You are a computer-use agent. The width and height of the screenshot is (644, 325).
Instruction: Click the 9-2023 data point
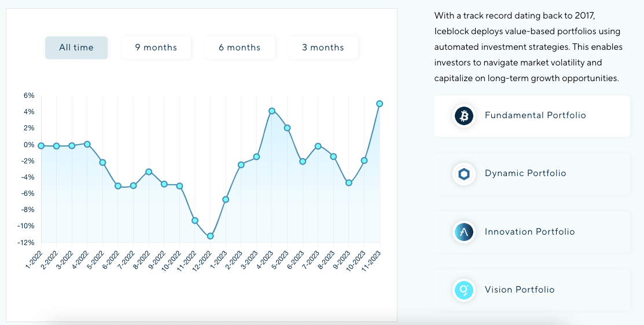coord(349,182)
